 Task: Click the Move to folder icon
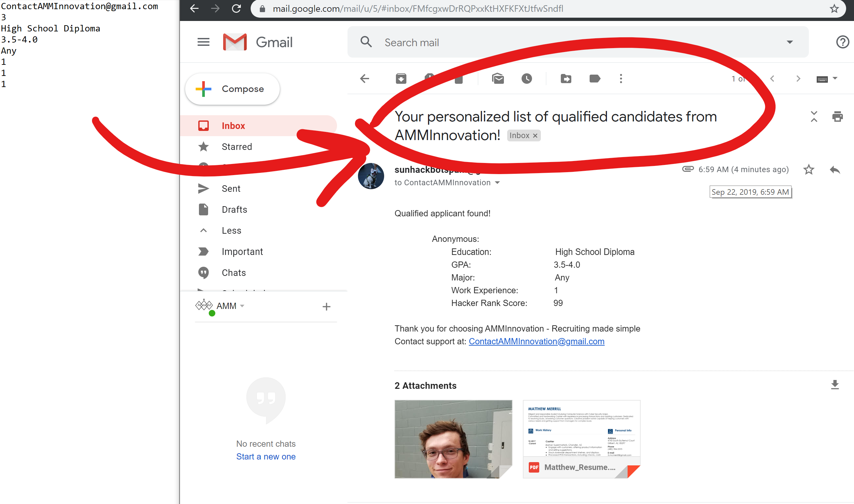(566, 79)
